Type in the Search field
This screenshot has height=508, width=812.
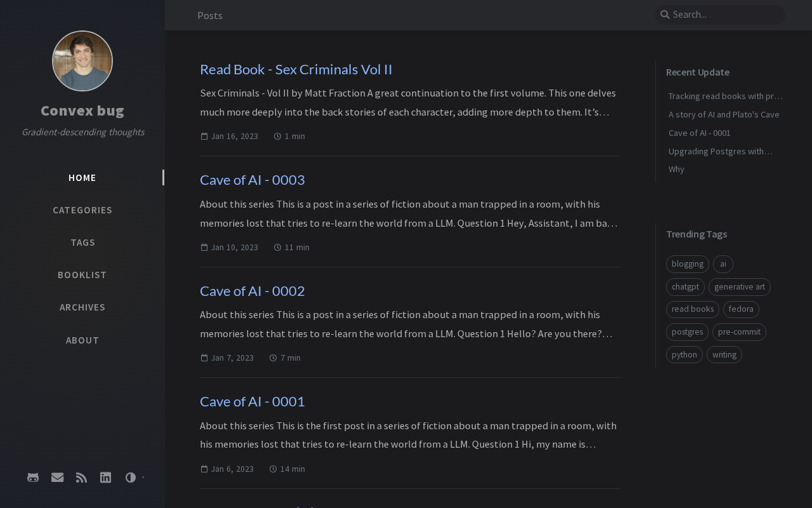coord(726,15)
